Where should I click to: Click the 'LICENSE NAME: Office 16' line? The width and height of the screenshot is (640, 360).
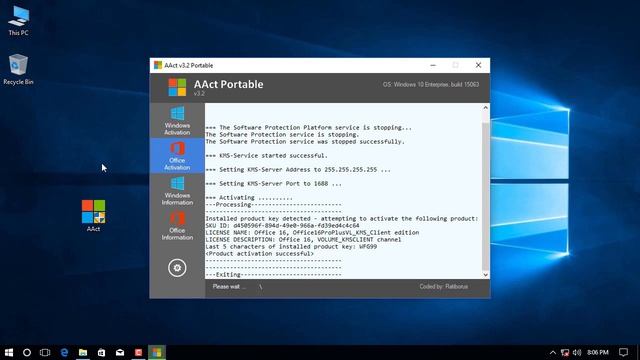[312, 232]
